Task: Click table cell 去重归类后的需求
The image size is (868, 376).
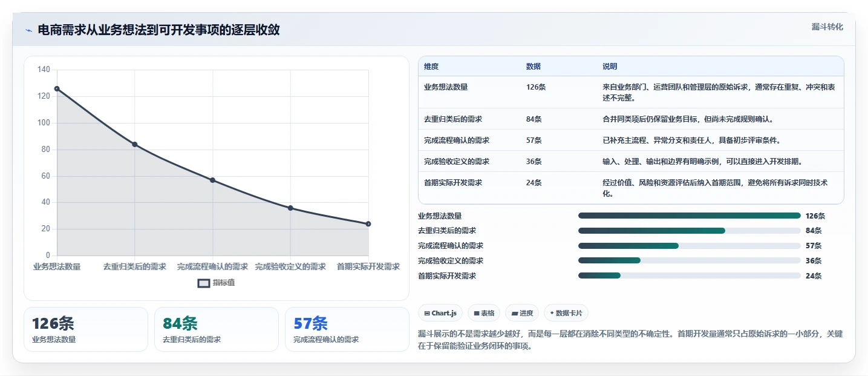Action: pos(453,119)
